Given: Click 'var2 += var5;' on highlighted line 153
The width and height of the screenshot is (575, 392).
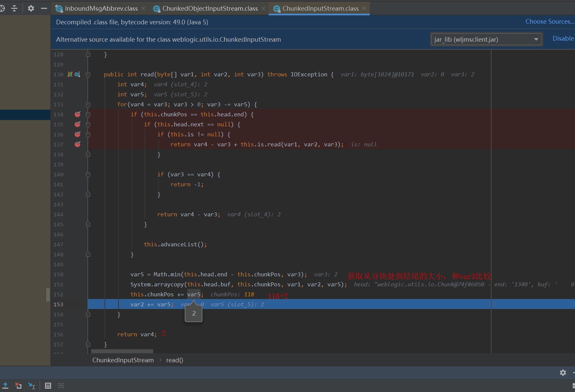Looking at the screenshot, I should [152, 304].
